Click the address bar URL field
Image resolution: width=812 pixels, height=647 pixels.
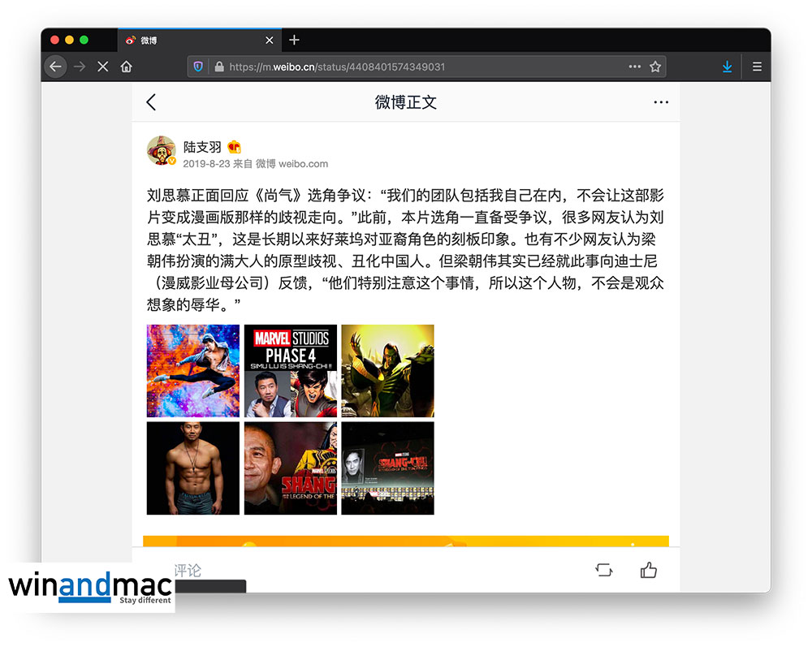(x=422, y=67)
